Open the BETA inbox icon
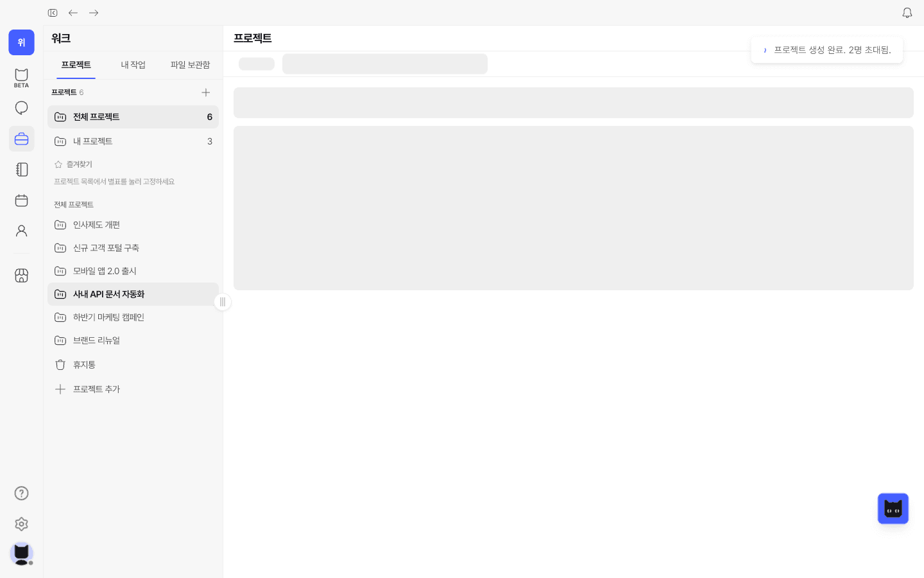924x578 pixels. point(21,78)
